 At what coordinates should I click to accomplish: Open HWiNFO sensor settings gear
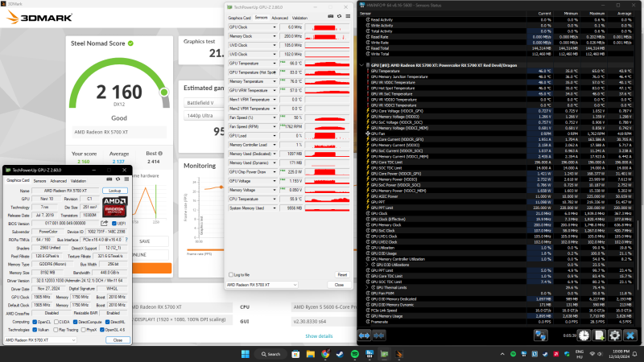(615, 335)
